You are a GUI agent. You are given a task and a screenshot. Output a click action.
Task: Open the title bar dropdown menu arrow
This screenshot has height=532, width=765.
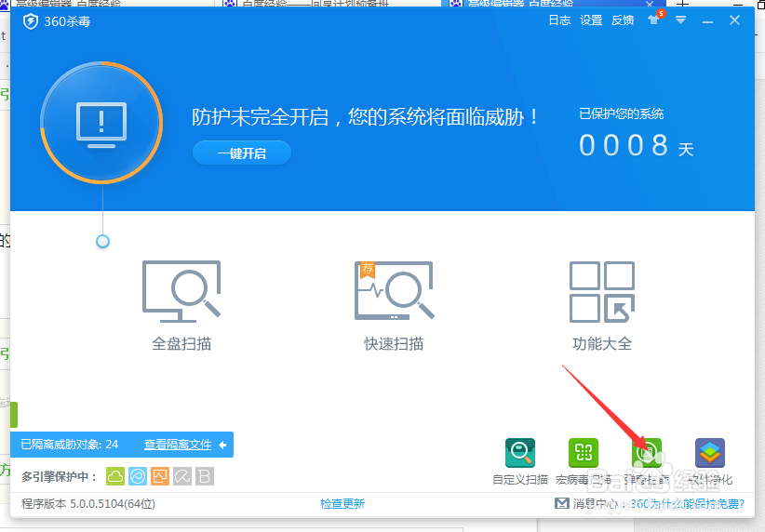681,20
